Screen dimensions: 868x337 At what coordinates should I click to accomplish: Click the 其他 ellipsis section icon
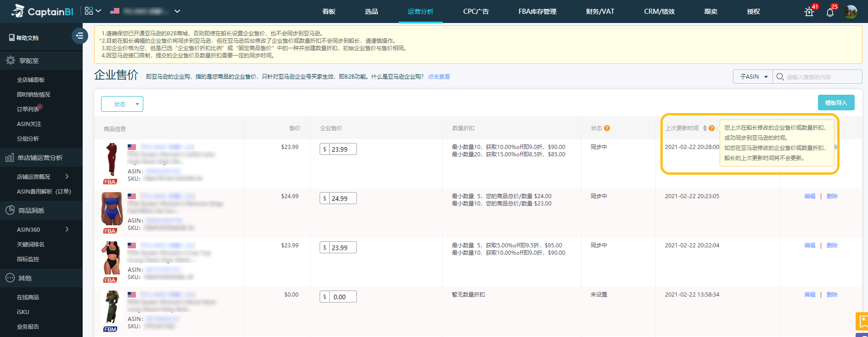pos(10,278)
